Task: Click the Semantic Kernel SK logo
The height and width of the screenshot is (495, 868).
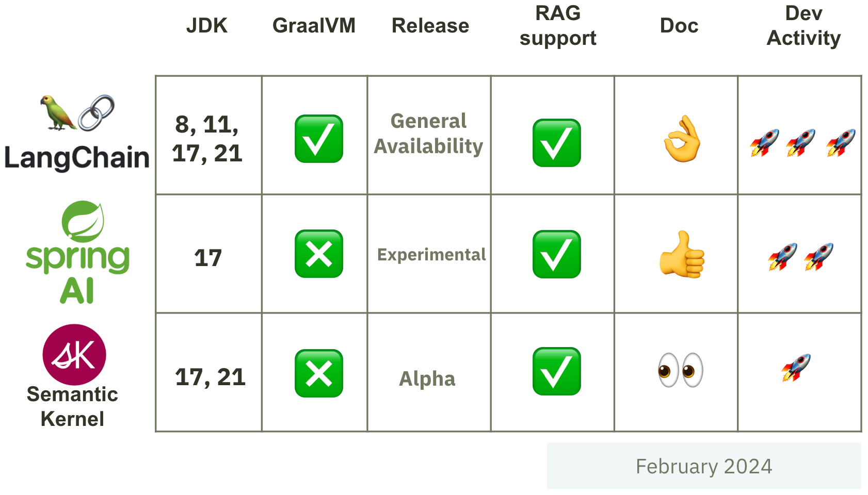Action: [x=74, y=355]
